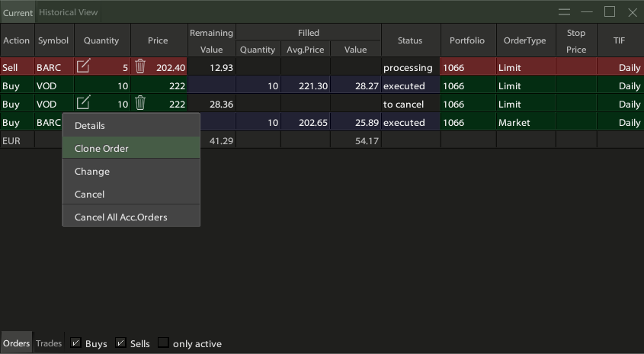This screenshot has width=644, height=354.
Task: Maximize the orders window
Action: coord(609,12)
